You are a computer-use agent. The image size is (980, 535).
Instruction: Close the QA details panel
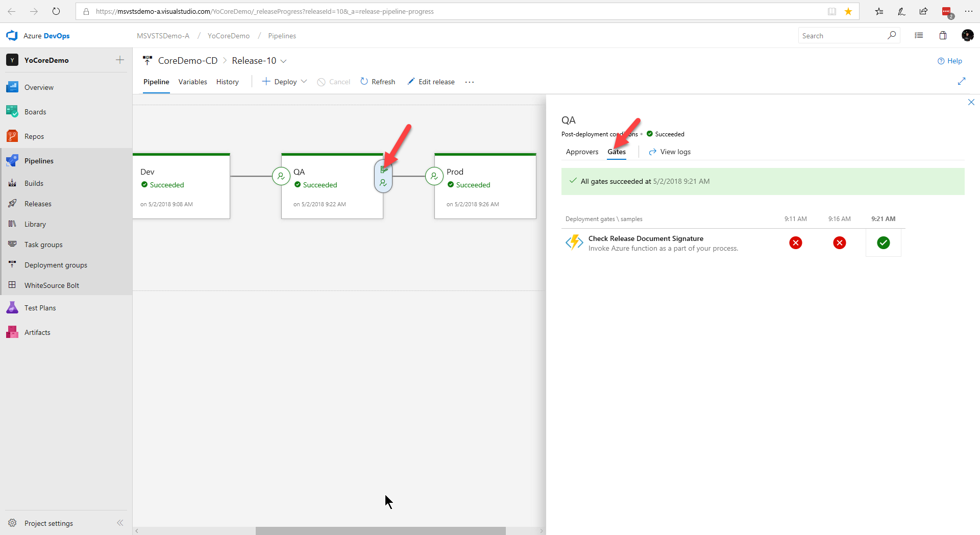(x=971, y=102)
